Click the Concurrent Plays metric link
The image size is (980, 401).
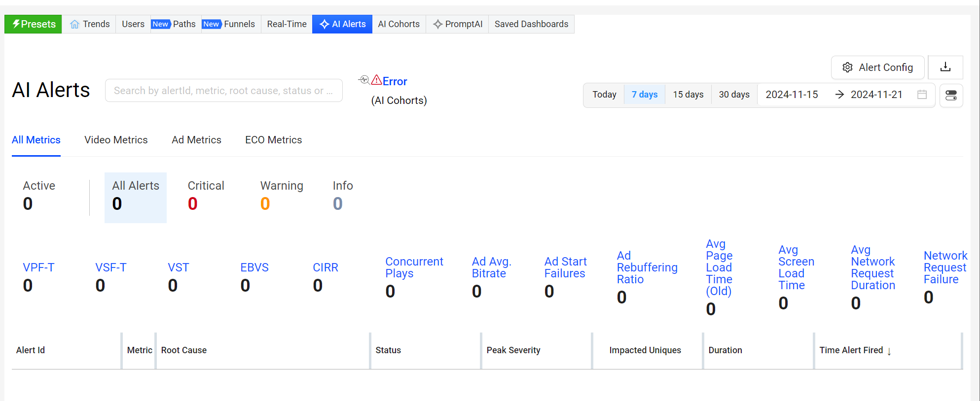414,267
